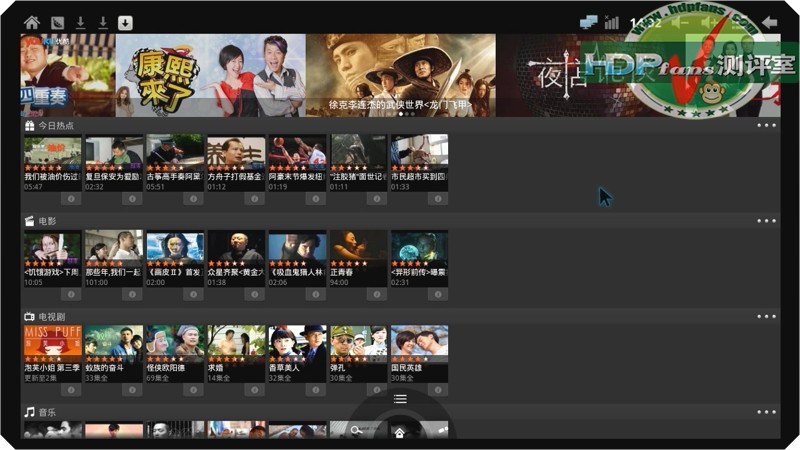This screenshot has height=450, width=800.
Task: Expand more options for 今日热点 section
Action: (x=766, y=126)
